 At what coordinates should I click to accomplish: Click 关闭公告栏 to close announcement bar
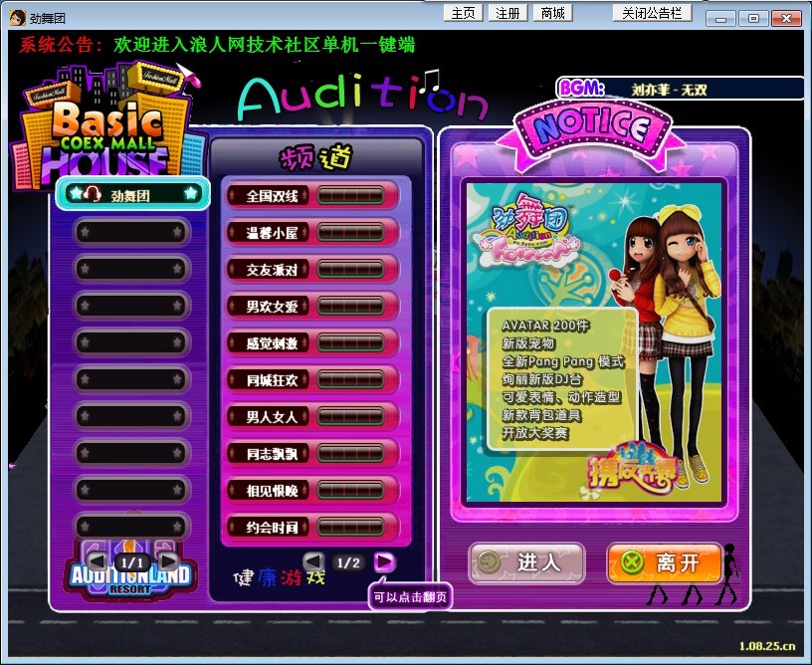[x=652, y=13]
